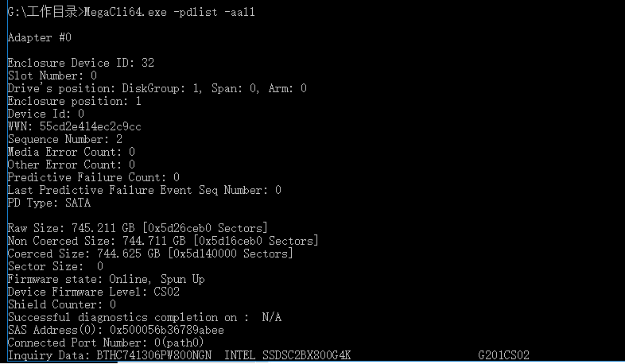Select the Predictive Failure Count line
This screenshot has height=364, width=625.
(94, 177)
